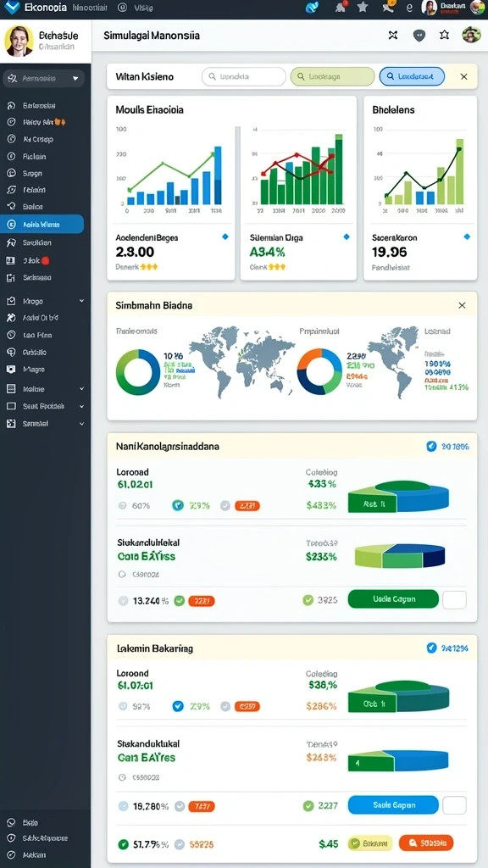
Task: Expand the Seat Spoidak sidebar section
Action: (46, 406)
